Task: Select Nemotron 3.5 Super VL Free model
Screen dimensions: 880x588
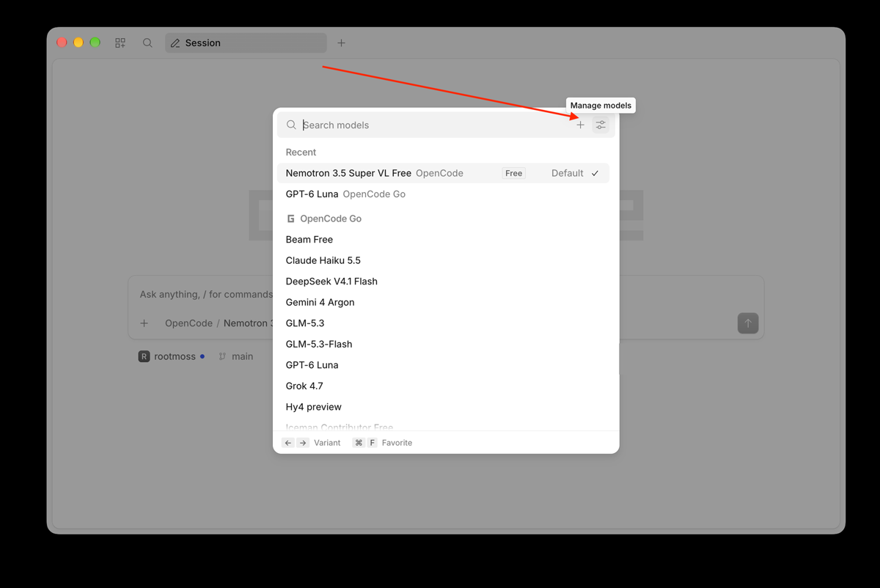Action: tap(443, 173)
